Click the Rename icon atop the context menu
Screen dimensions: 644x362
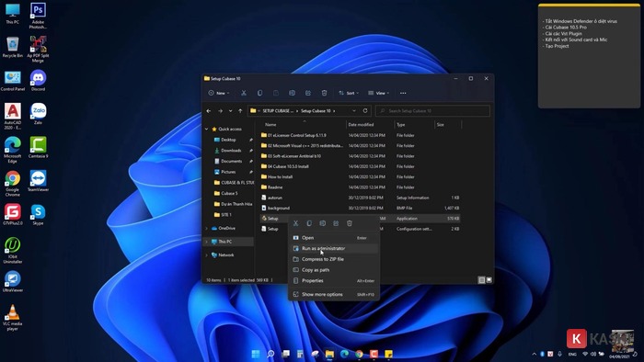coord(322,223)
